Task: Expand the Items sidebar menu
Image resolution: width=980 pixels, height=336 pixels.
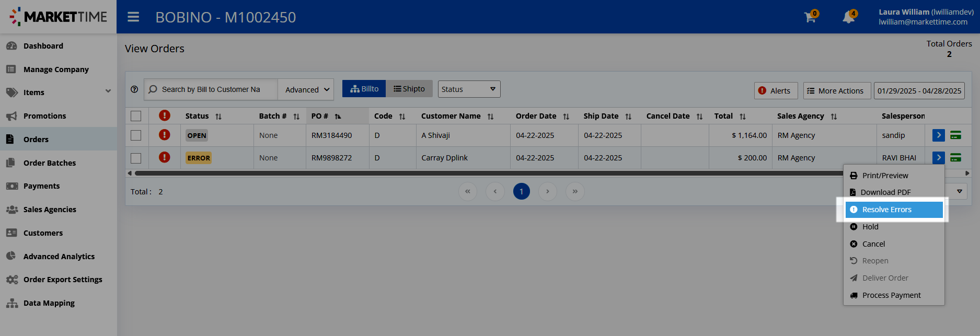Action: click(58, 92)
